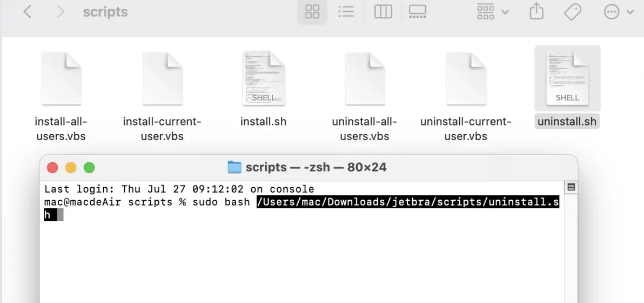Open the More actions ellipsis menu
Viewport: 644px width, 303px height.
pos(618,12)
